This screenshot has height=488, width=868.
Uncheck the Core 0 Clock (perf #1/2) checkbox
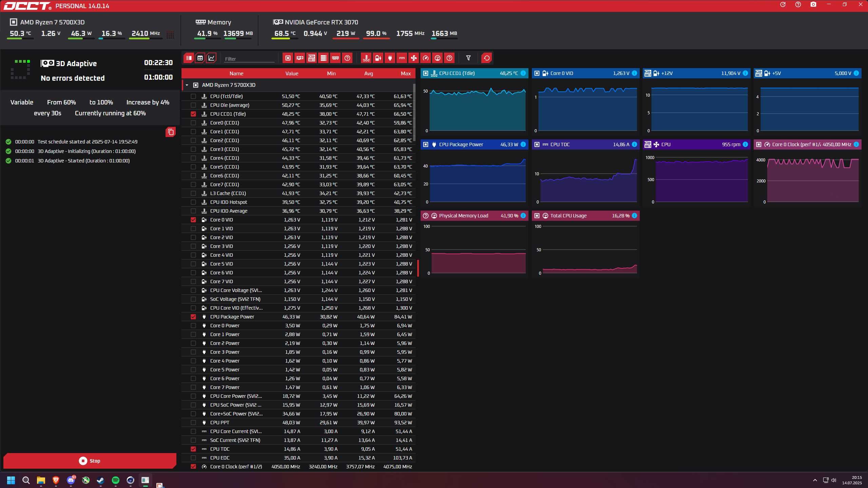193,467
